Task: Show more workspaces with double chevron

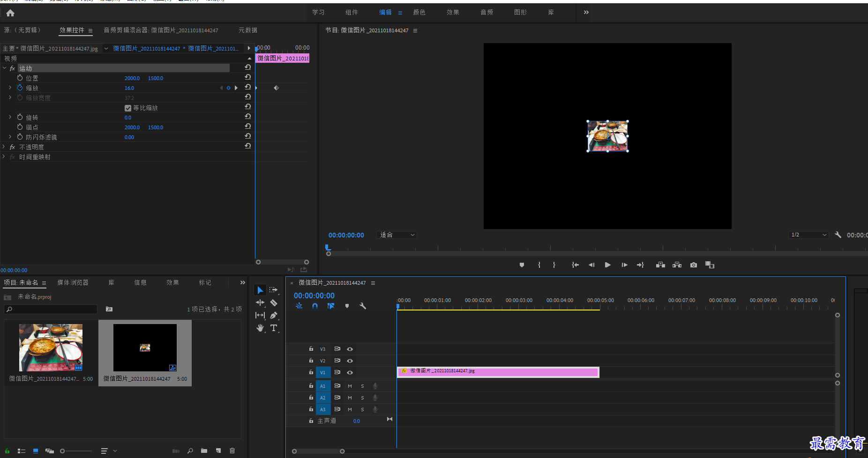Action: (586, 12)
